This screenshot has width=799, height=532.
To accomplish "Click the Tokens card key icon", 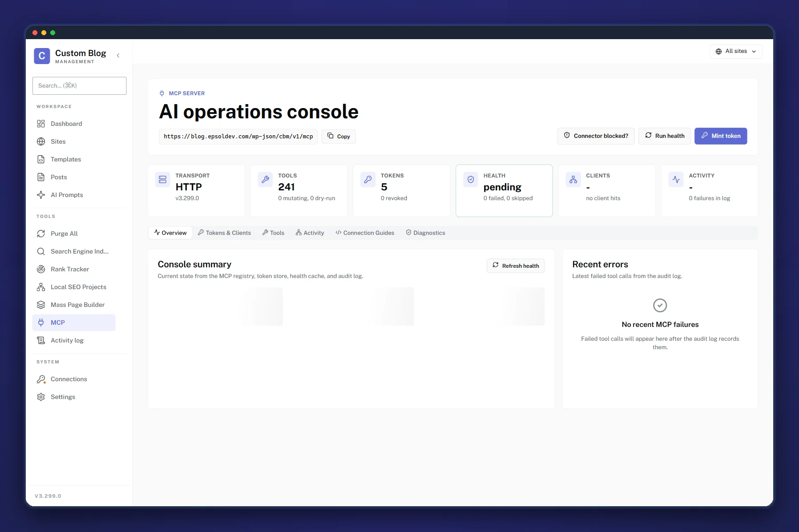I will pyautogui.click(x=368, y=180).
